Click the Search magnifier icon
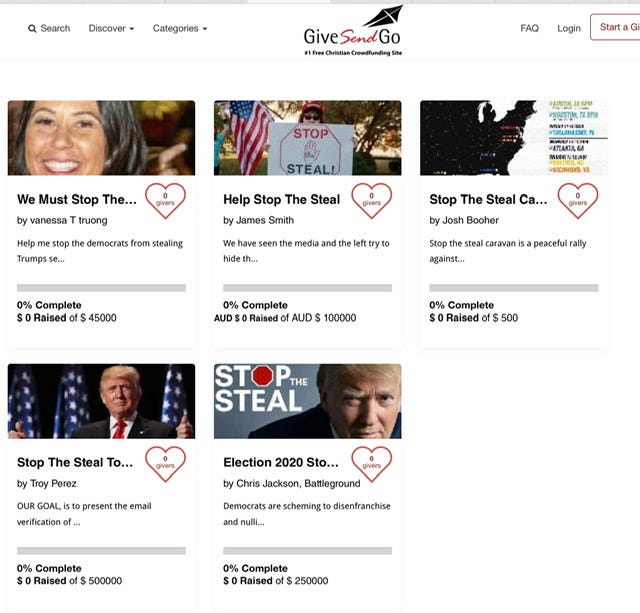This screenshot has height=613, width=640. tap(32, 29)
